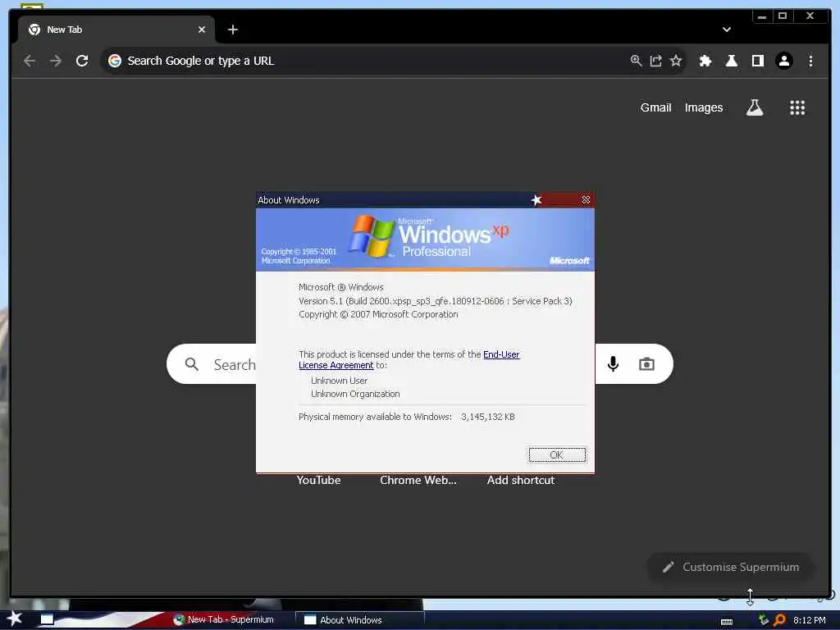Open Images link
Image resolution: width=840 pixels, height=630 pixels.
pyautogui.click(x=703, y=107)
